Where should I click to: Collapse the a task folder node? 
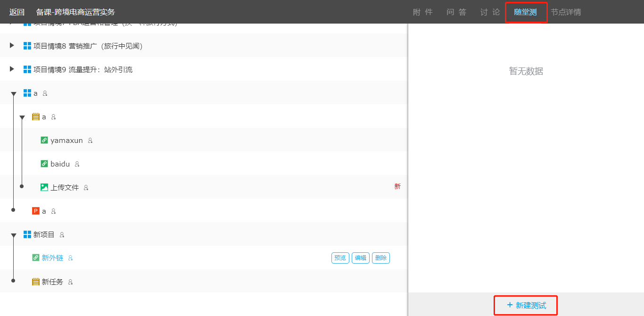(x=22, y=117)
